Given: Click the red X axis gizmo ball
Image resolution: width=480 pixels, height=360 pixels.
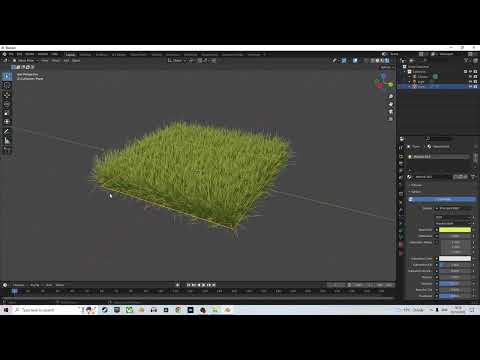Looking at the screenshot, I should (379, 85).
